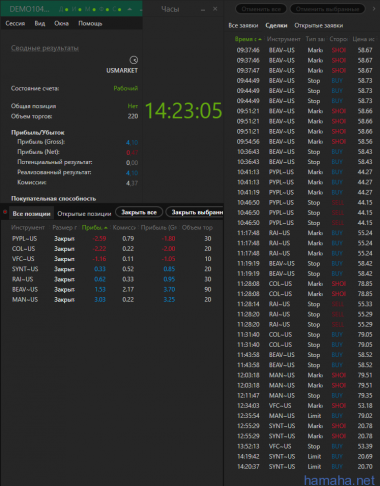Select the MAN~US position row
Image resolution: width=380 pixels, height=486 pixels.
[112, 300]
